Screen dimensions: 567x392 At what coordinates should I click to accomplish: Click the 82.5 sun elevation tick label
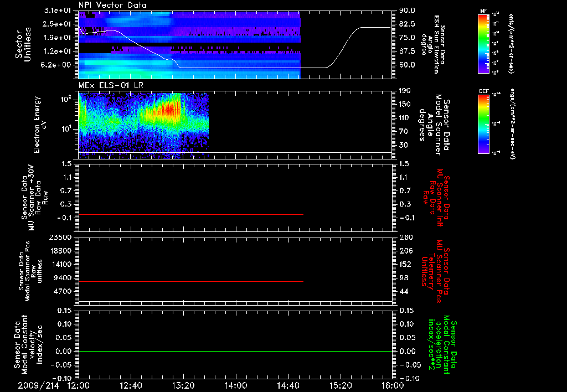(x=407, y=24)
